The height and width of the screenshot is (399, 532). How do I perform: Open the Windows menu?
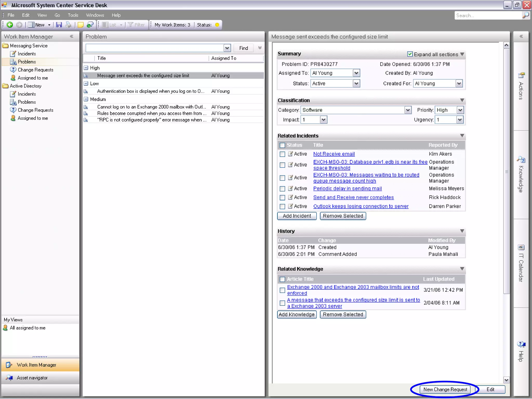(x=95, y=15)
